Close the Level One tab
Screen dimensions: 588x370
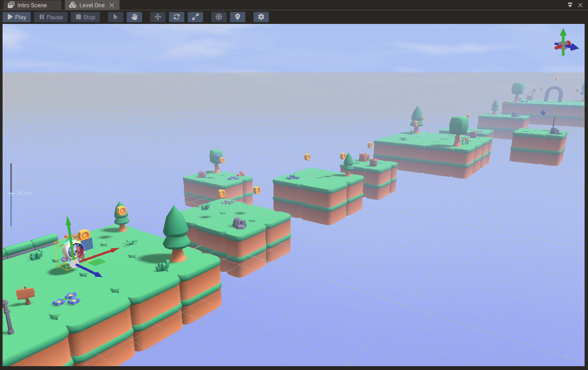coord(112,5)
